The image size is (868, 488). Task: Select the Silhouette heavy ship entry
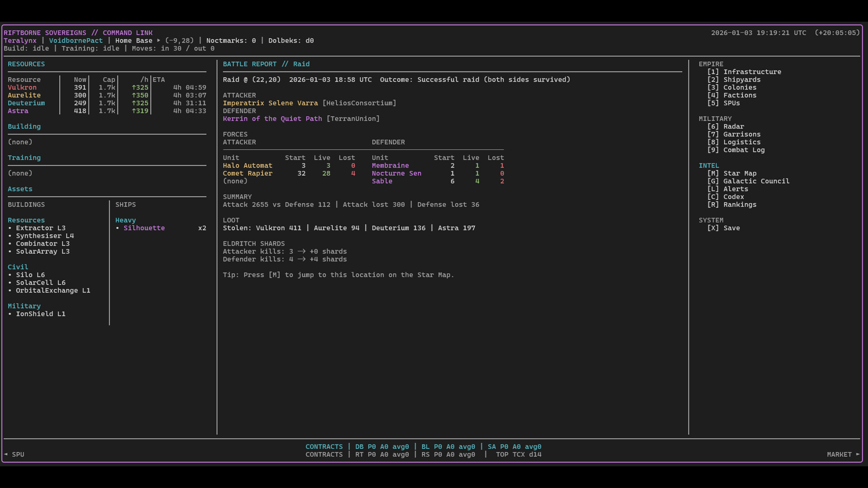pyautogui.click(x=144, y=228)
